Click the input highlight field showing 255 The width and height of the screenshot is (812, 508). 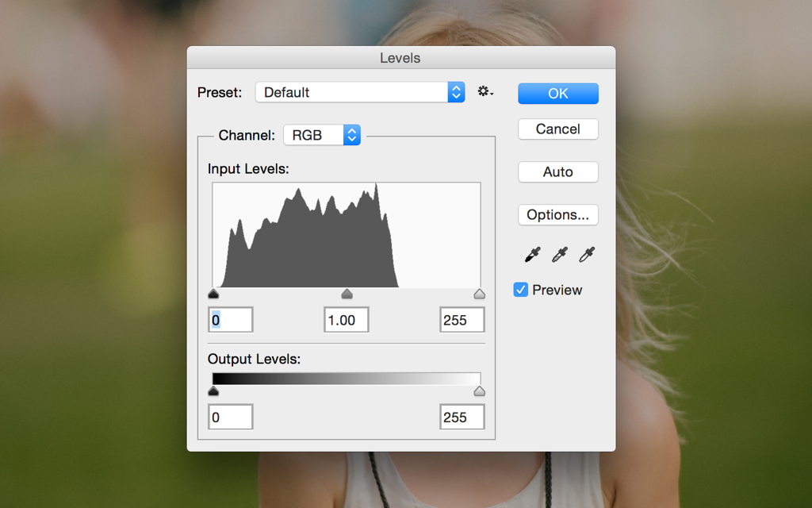pyautogui.click(x=462, y=320)
